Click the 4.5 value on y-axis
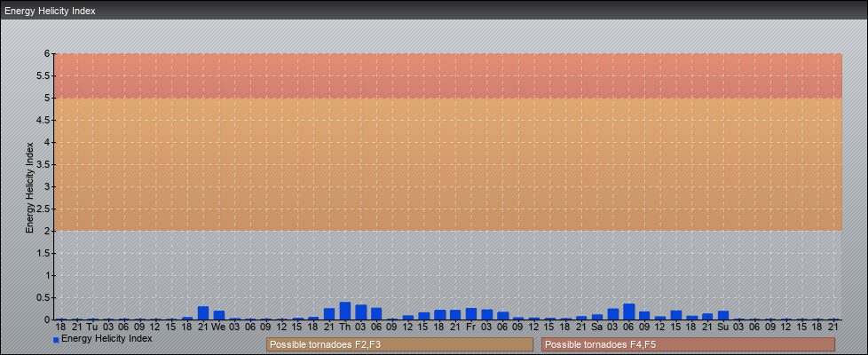868x355 pixels. [x=43, y=120]
